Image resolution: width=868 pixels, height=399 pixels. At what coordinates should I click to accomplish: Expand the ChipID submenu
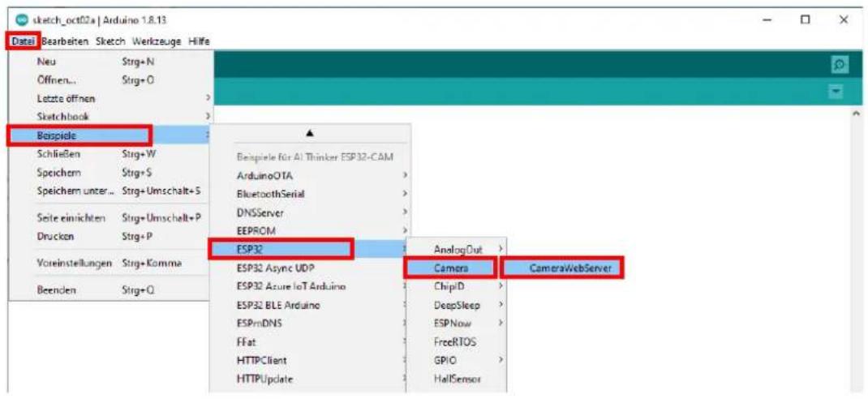457,286
